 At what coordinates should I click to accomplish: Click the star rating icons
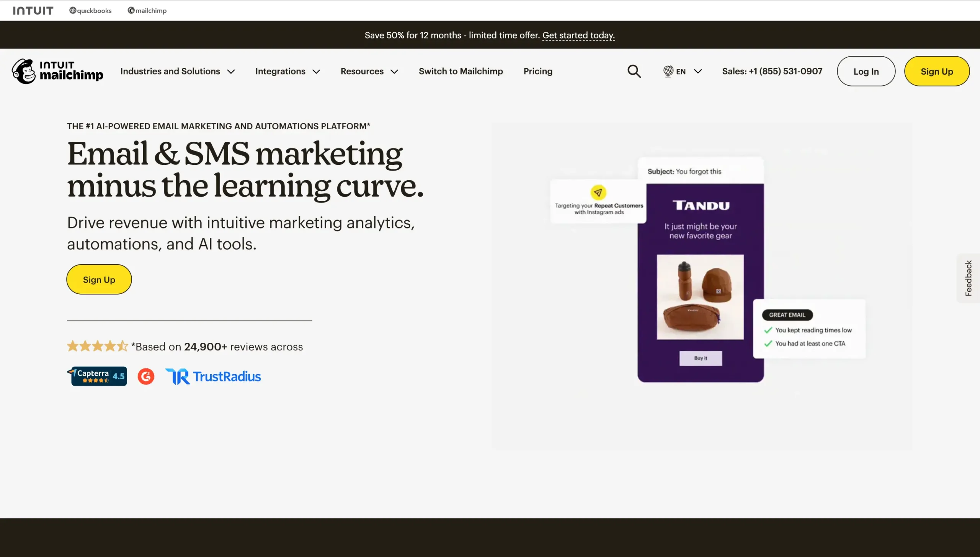click(x=98, y=346)
